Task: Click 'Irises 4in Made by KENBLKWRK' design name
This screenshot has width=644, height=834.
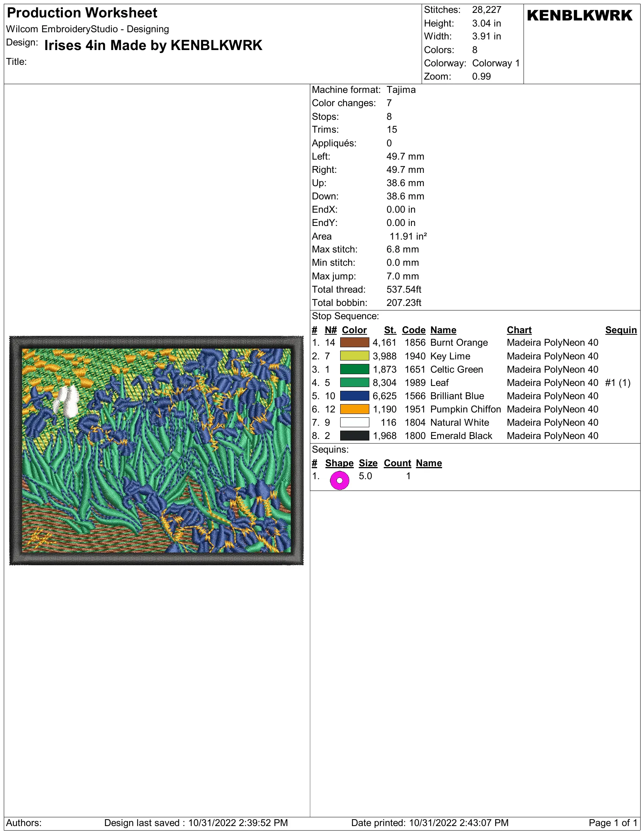Action: tap(153, 45)
